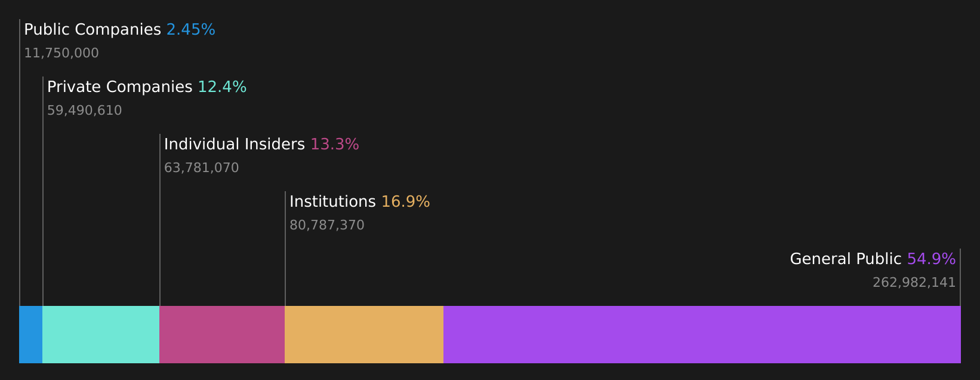Click the 16.9% percentage value
The height and width of the screenshot is (380, 980).
(x=406, y=202)
